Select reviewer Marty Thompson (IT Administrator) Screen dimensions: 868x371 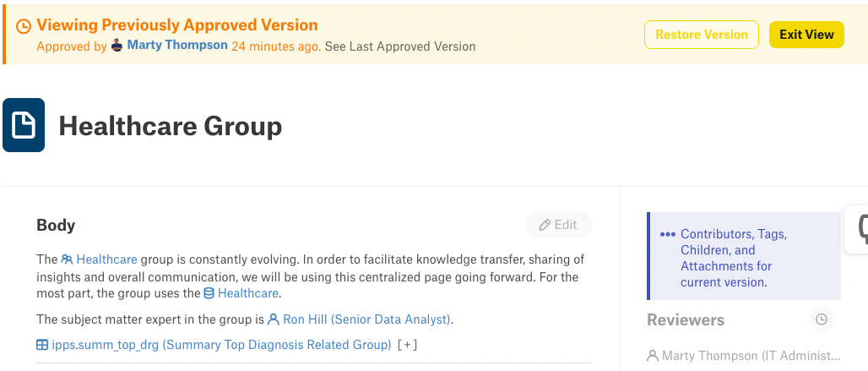coord(743,356)
